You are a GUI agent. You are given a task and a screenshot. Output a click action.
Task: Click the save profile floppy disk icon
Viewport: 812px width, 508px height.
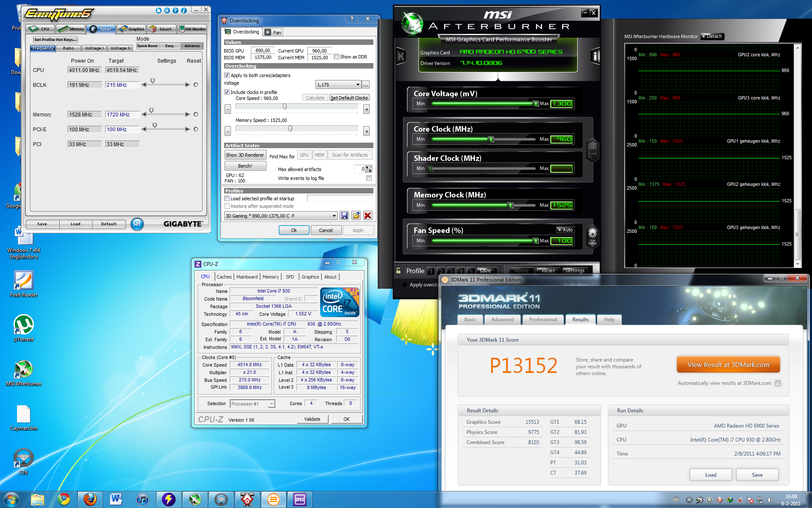point(344,216)
